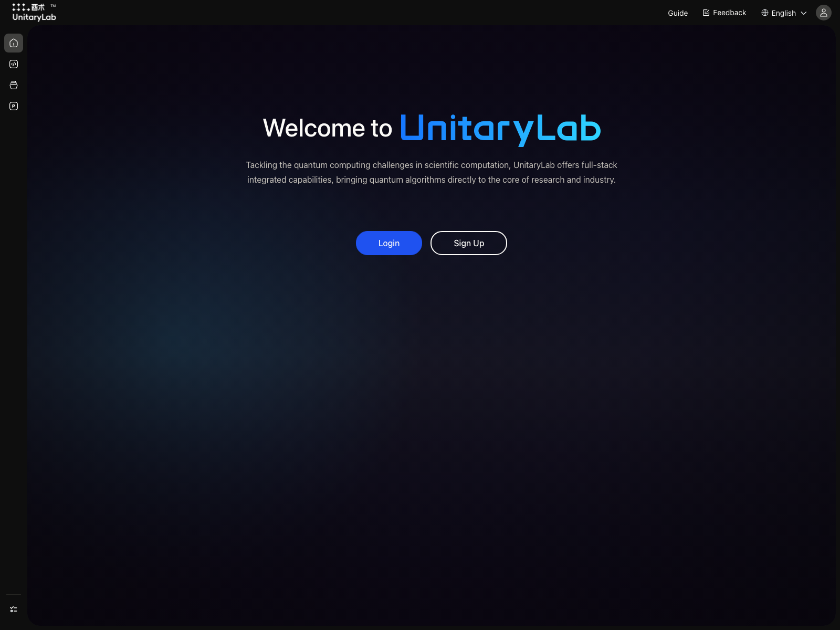This screenshot has height=630, width=840.
Task: Open the boxed P icon in the sidebar
Action: (x=14, y=106)
